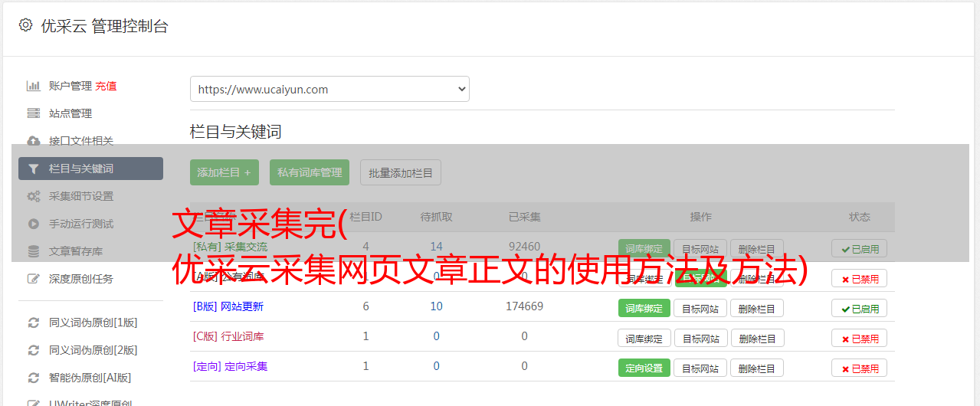This screenshot has width=980, height=406.
Task: Click 删除栏目 for 行业词库 row
Action: [757, 338]
